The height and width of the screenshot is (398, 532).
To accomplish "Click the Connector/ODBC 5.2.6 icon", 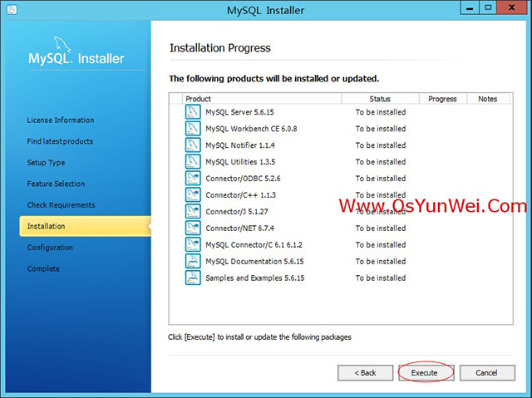I will click(x=193, y=179).
